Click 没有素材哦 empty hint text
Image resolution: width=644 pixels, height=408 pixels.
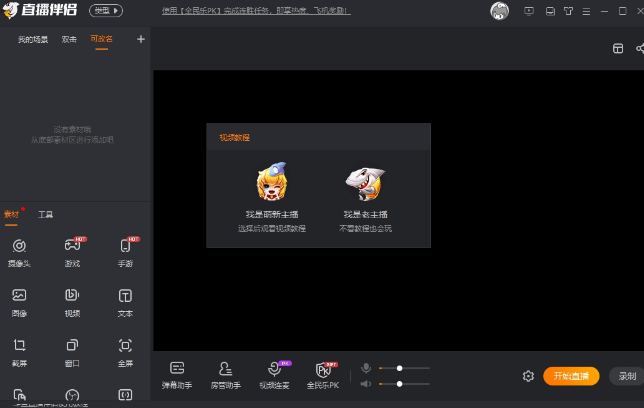point(72,129)
